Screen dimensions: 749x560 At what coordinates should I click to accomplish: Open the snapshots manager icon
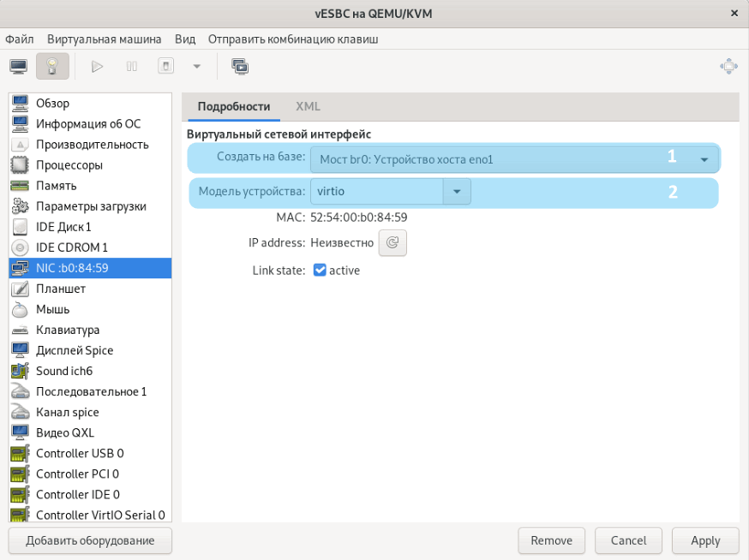(240, 66)
